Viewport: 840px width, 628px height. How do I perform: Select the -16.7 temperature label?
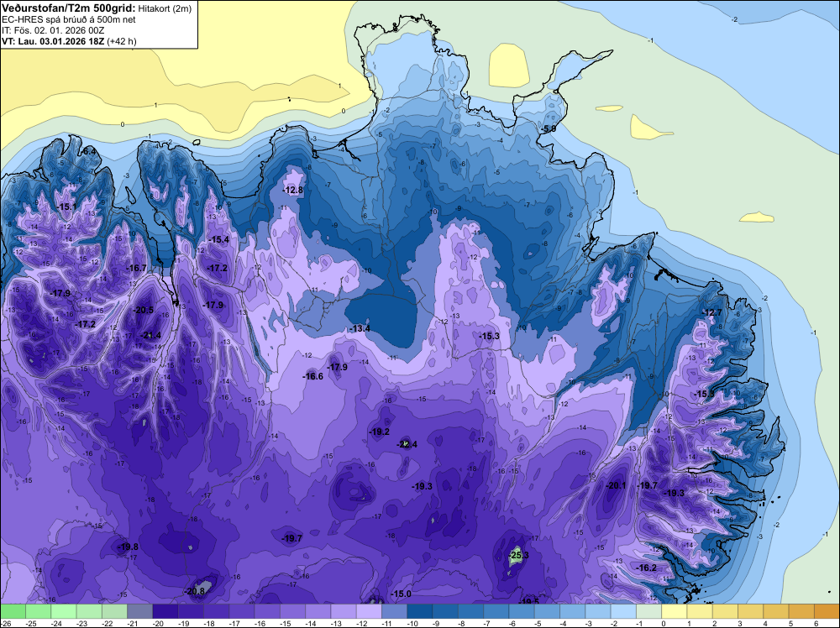(136, 268)
